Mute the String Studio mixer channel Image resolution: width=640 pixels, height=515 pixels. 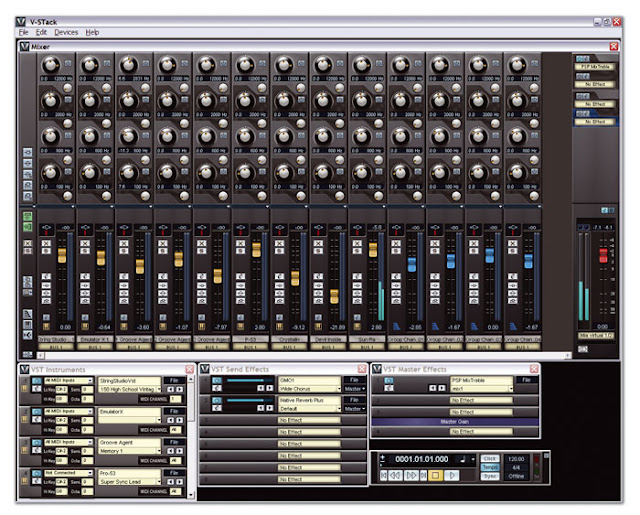(x=46, y=244)
